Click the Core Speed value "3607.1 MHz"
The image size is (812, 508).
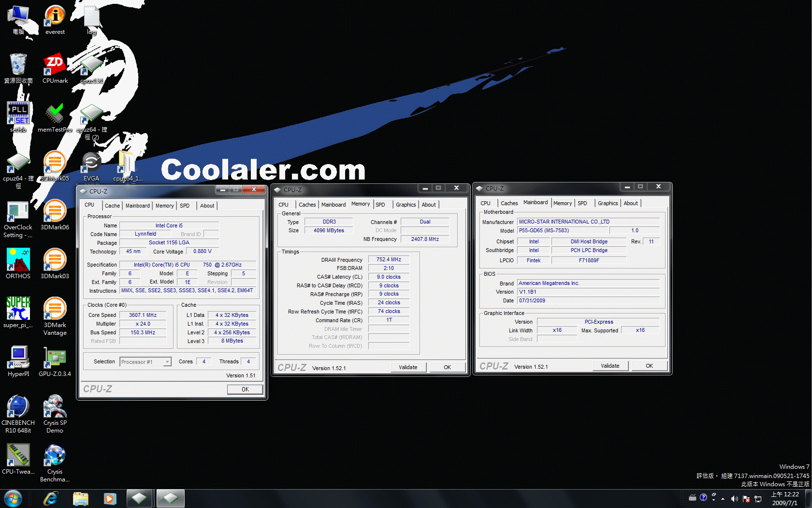pyautogui.click(x=143, y=315)
